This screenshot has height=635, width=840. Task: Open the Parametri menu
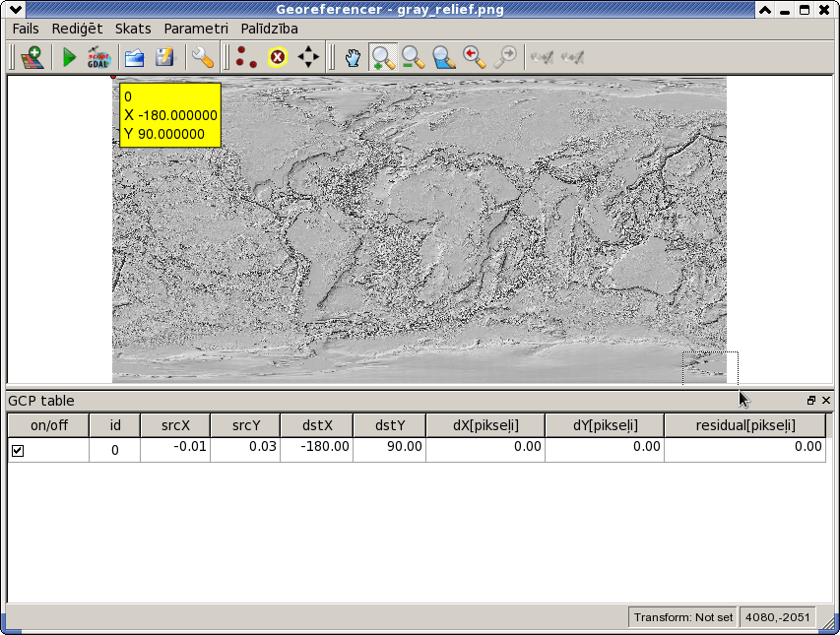point(196,29)
